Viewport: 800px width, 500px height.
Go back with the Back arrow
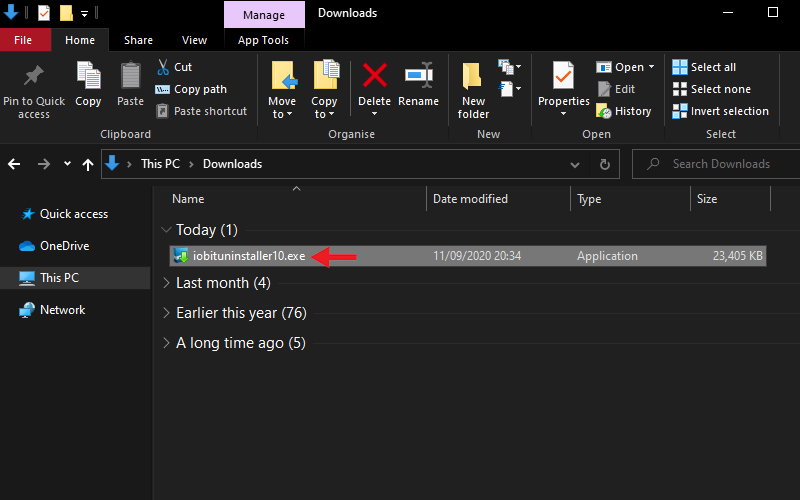14,164
